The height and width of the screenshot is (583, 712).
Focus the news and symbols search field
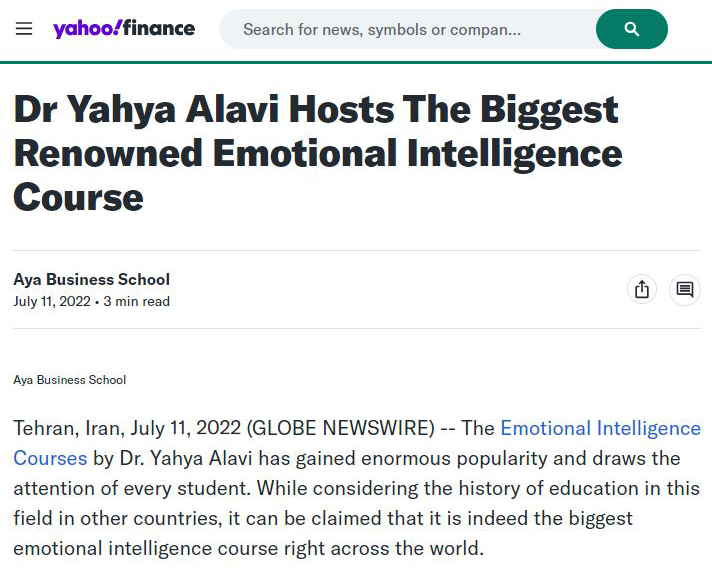click(x=408, y=30)
